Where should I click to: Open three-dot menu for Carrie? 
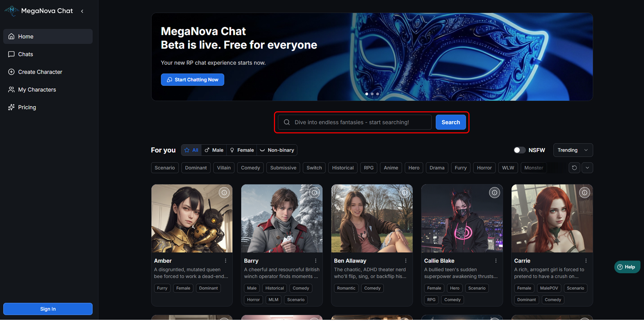point(586,261)
